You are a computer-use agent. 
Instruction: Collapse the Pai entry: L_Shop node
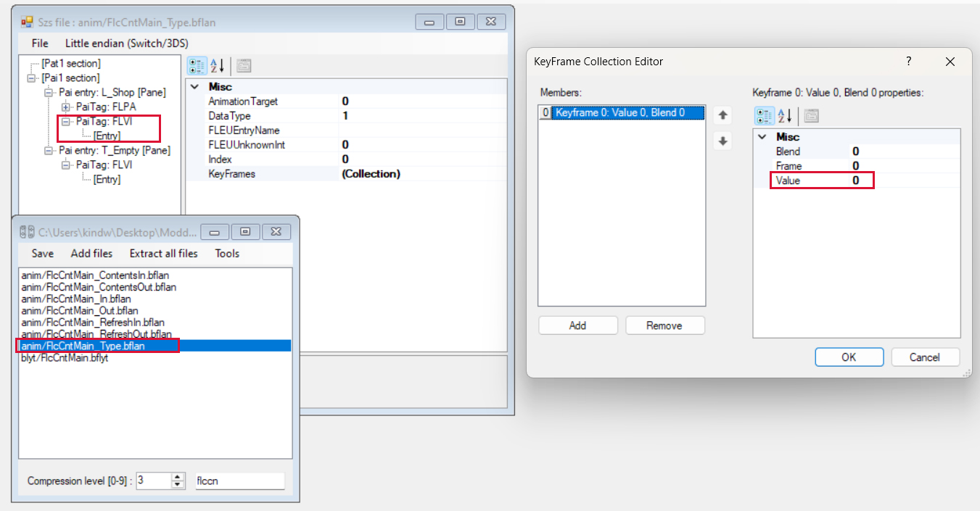tap(49, 92)
